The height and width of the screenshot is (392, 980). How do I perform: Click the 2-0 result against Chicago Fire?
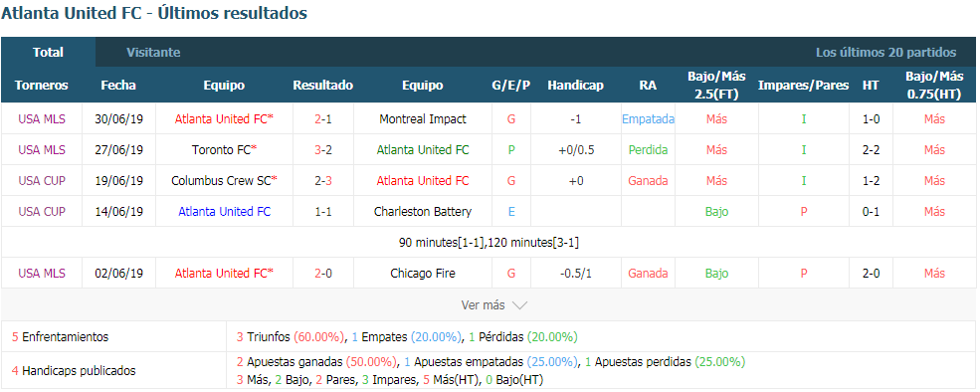point(323,274)
